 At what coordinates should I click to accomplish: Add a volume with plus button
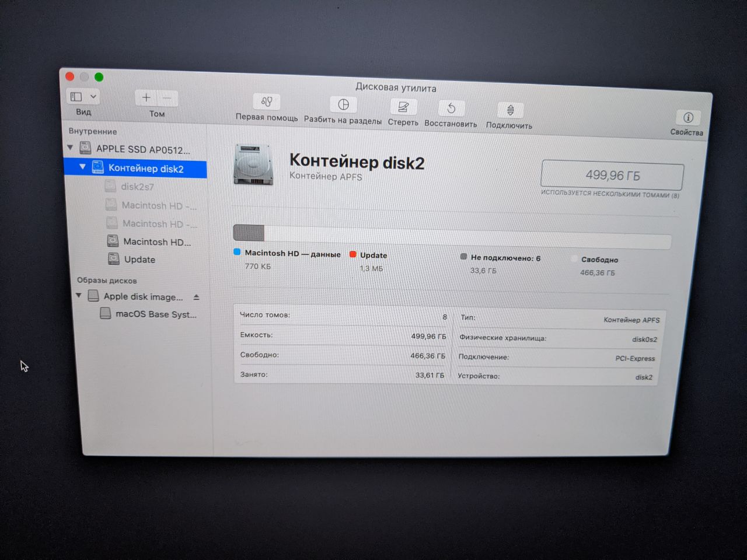point(146,98)
